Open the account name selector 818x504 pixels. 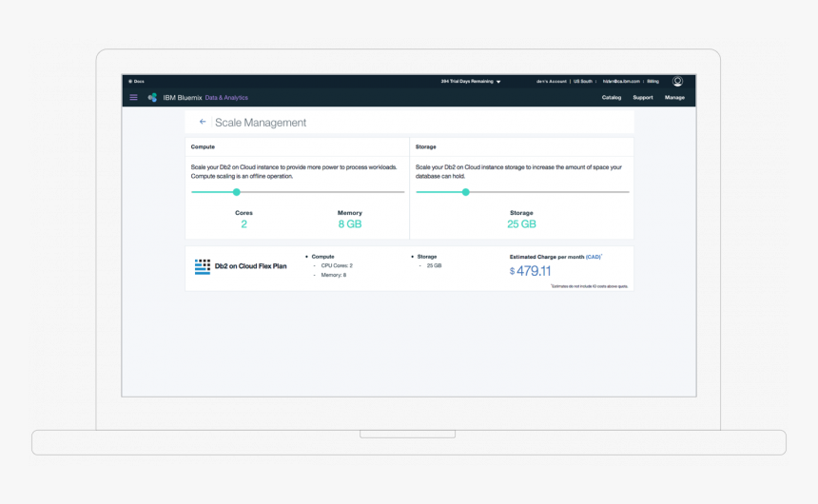click(552, 82)
